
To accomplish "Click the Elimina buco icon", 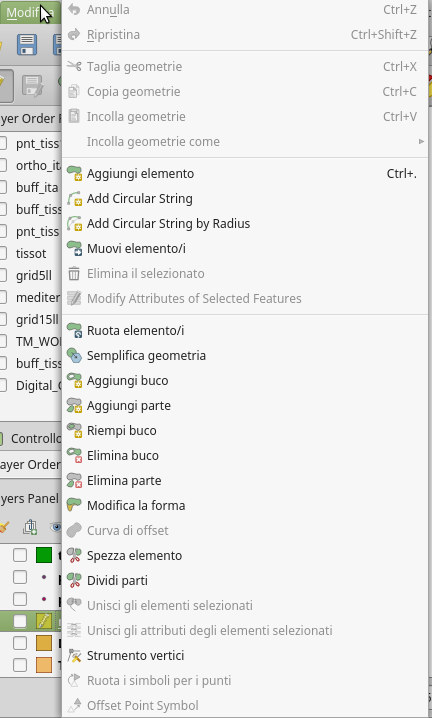I will tap(74, 456).
